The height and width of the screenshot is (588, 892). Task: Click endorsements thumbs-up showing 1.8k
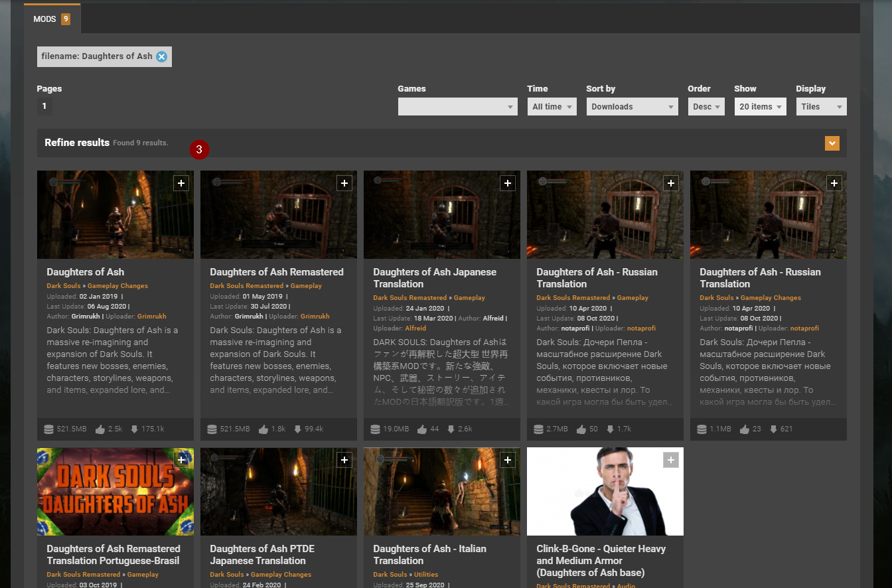[263, 429]
